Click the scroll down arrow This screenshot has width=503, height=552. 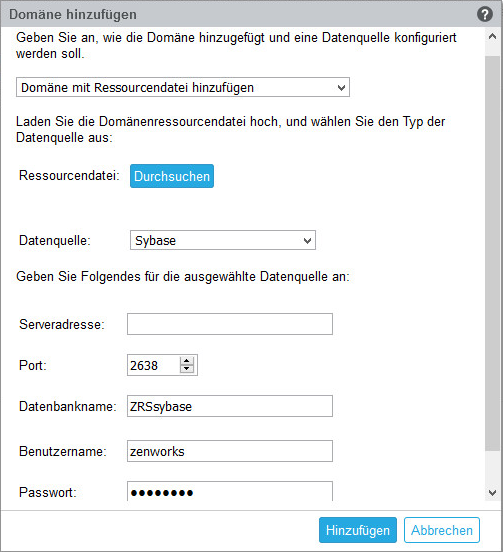[492, 493]
